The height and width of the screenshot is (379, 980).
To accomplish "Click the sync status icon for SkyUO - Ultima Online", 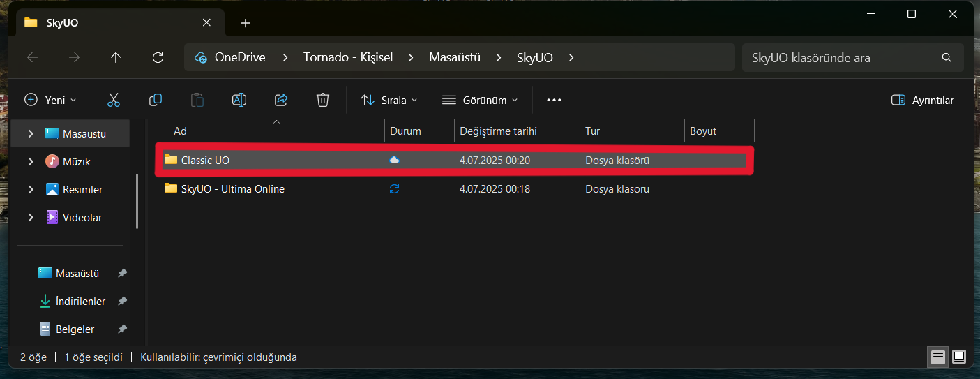I will pyautogui.click(x=394, y=188).
